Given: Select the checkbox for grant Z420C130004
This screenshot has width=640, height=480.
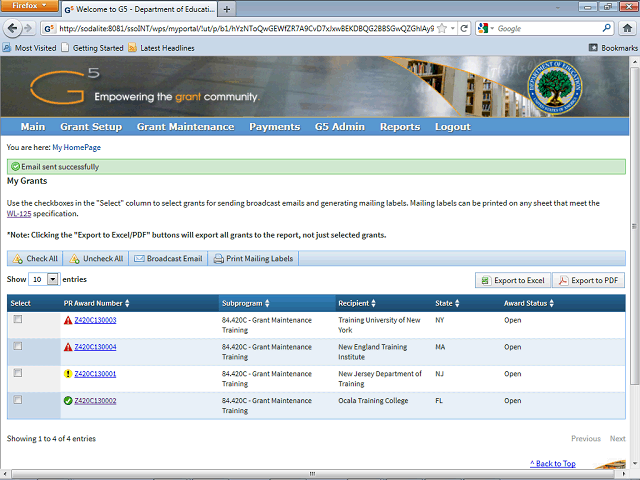Looking at the screenshot, I should click(x=18, y=346).
